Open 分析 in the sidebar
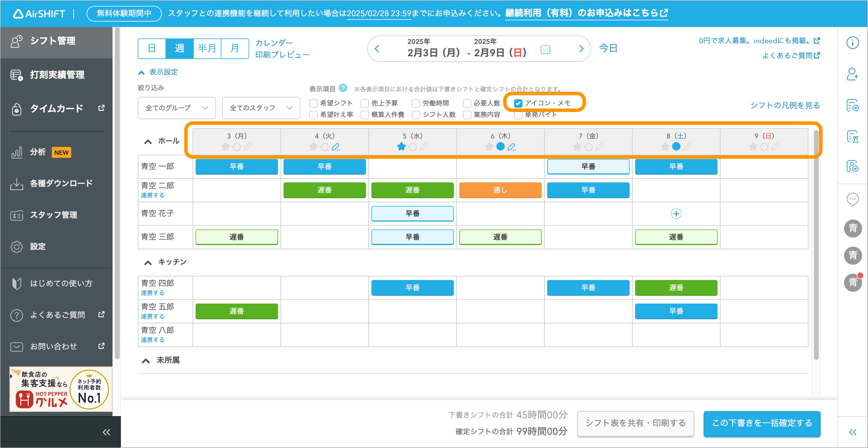This screenshot has height=448, width=868. click(x=56, y=152)
